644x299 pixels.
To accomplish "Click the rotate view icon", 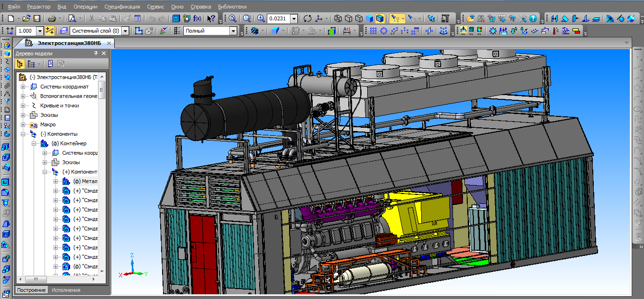I will pyautogui.click(x=308, y=18).
